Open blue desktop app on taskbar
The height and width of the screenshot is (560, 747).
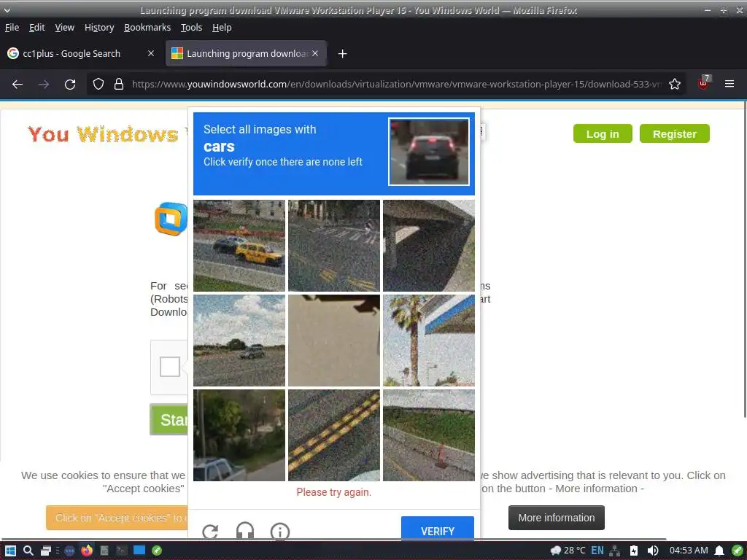pos(139,551)
